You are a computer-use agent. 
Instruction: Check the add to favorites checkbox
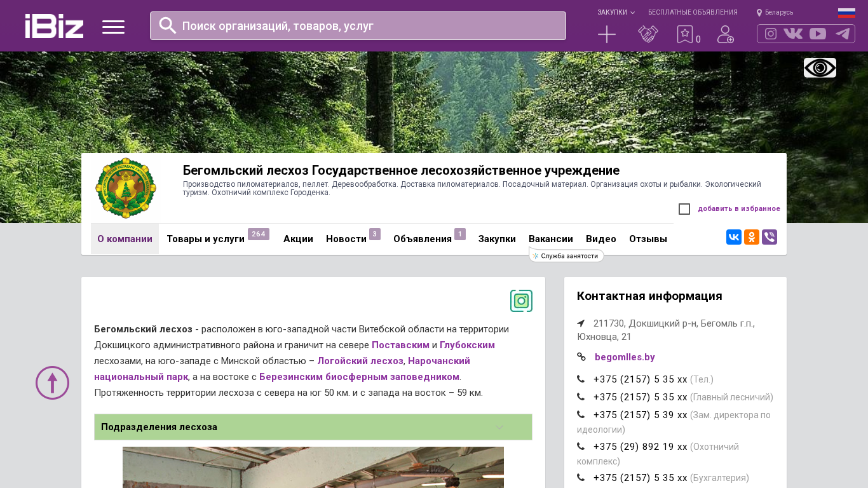pos(684,209)
